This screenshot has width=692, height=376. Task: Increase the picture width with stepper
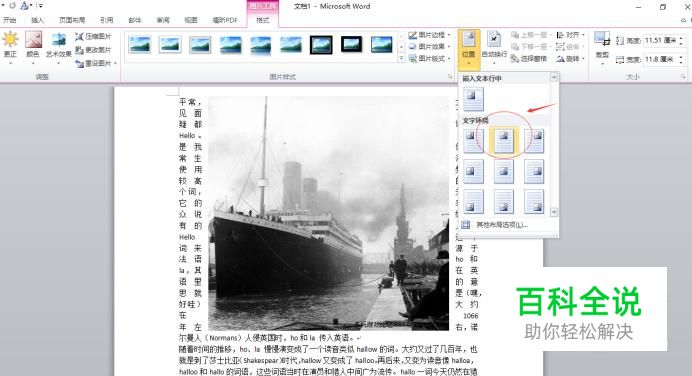(x=681, y=57)
